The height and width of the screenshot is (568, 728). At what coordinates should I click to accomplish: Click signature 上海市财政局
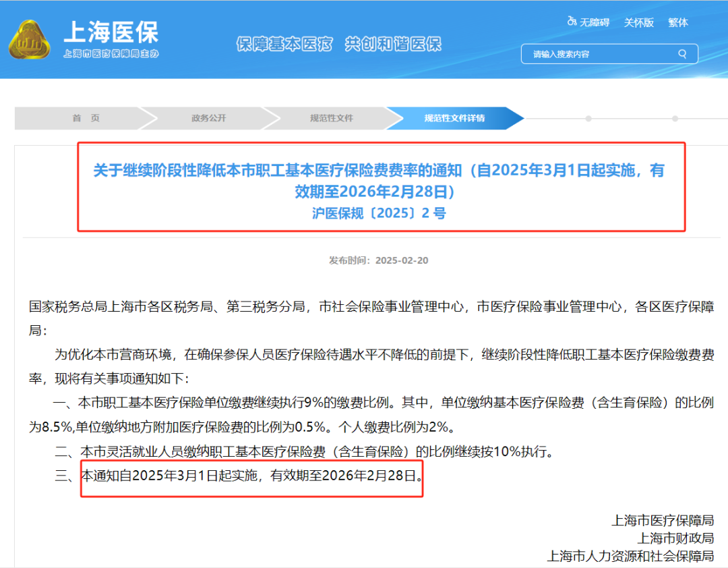[675, 538]
